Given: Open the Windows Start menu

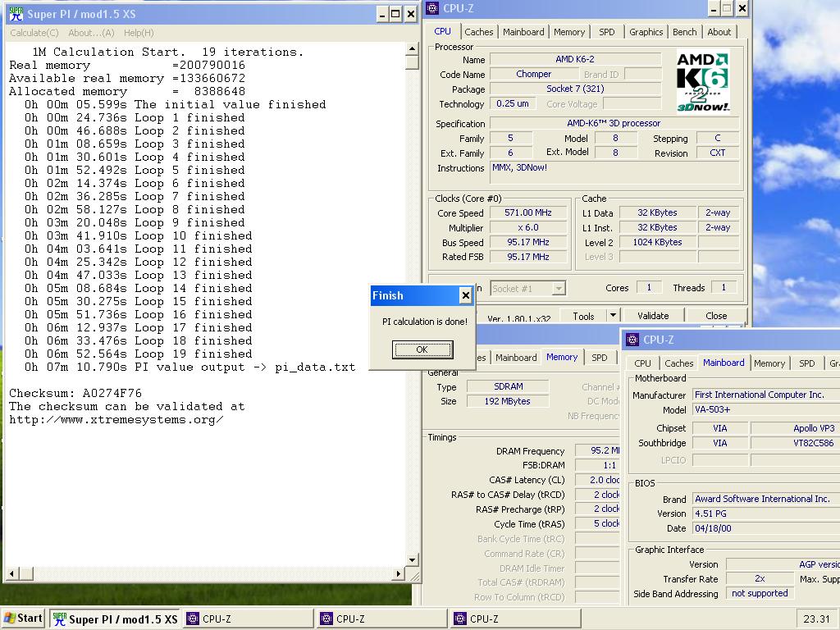Looking at the screenshot, I should click(x=22, y=619).
